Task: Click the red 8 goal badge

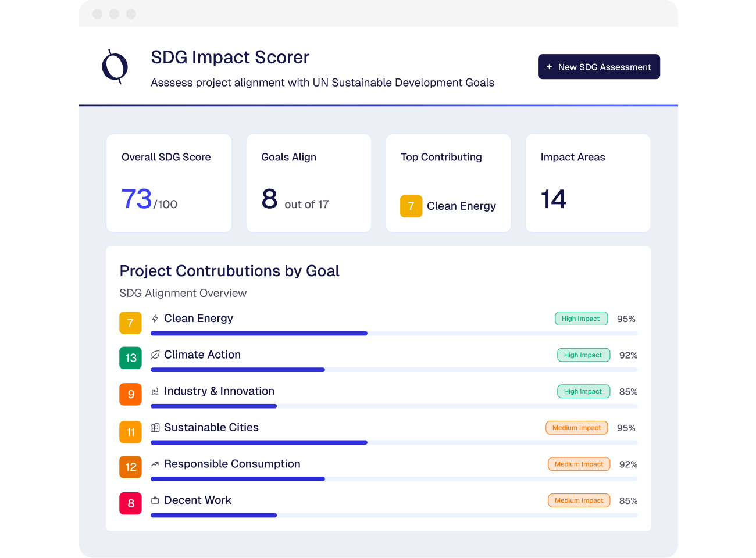Action: (130, 503)
